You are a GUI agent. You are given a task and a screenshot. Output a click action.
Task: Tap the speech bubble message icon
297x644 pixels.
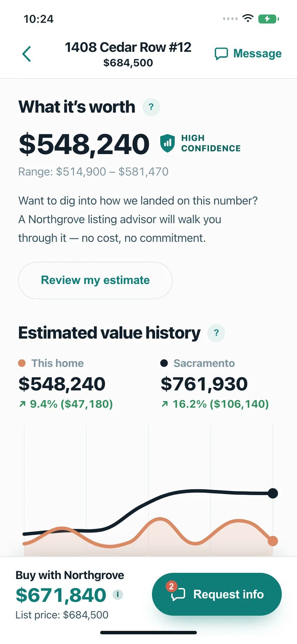pos(221,54)
